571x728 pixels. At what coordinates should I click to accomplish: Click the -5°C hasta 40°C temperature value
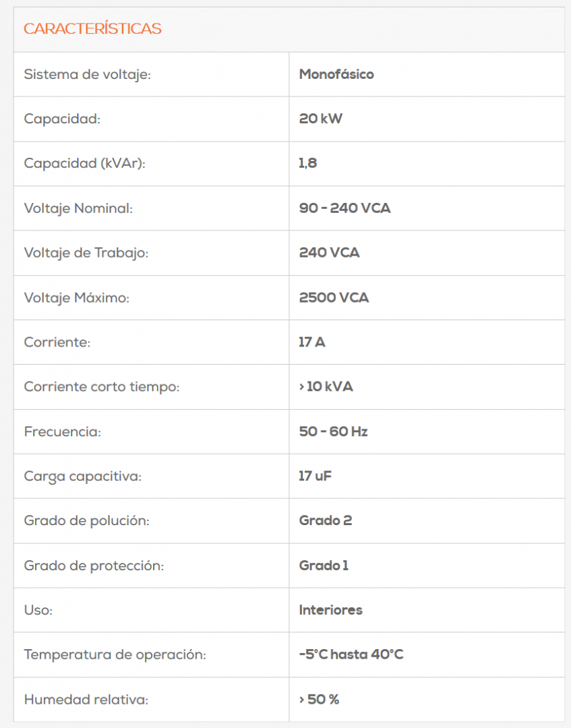click(351, 655)
